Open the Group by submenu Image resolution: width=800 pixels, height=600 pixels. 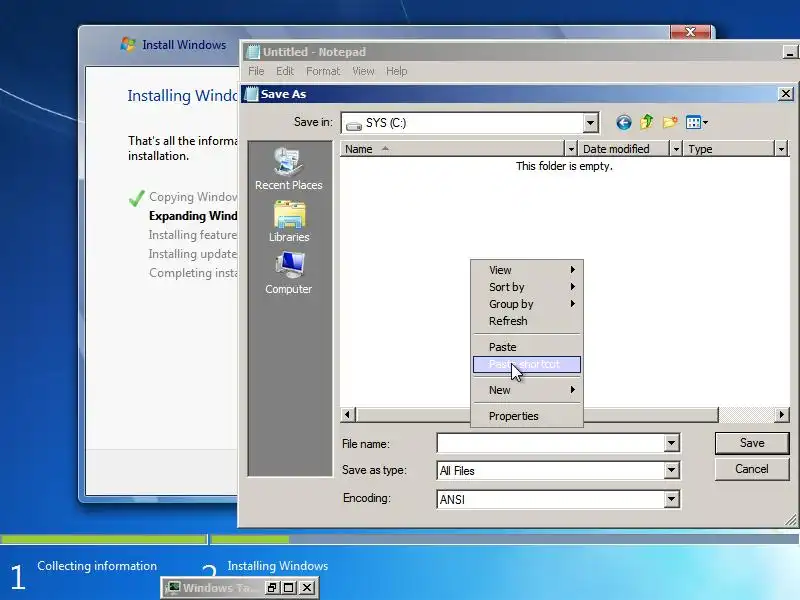tap(527, 304)
